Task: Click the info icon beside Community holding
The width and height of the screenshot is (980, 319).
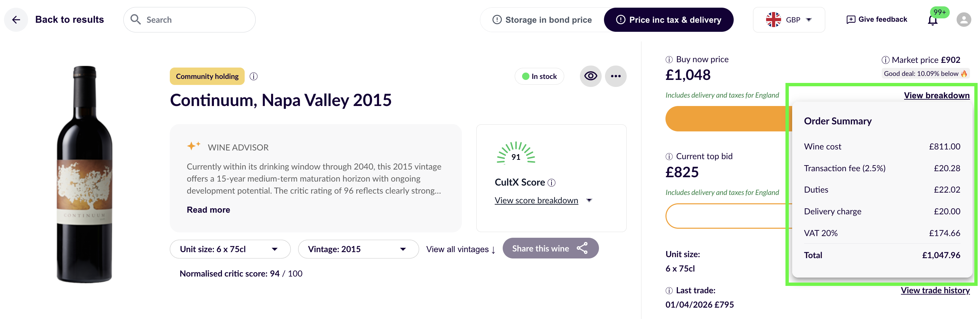Action: point(254,76)
